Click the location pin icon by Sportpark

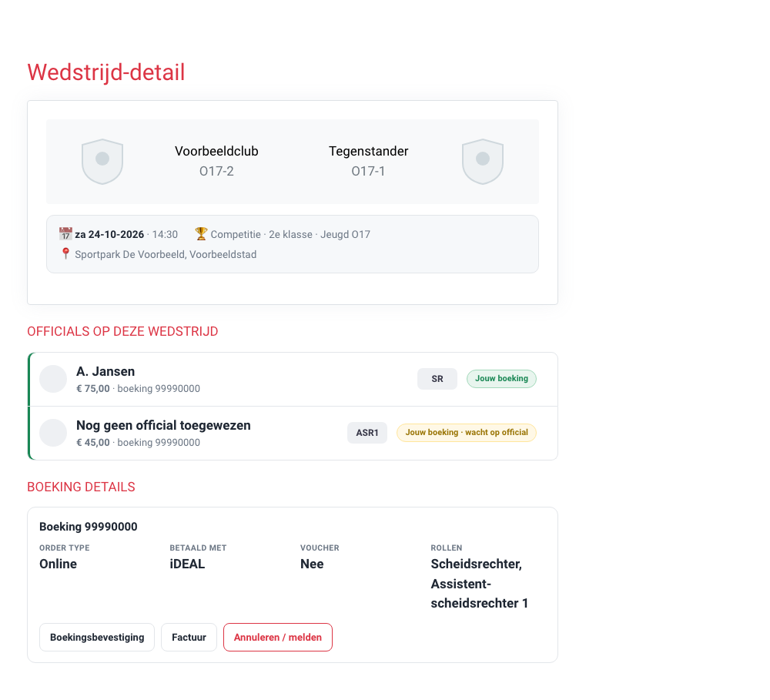(65, 253)
